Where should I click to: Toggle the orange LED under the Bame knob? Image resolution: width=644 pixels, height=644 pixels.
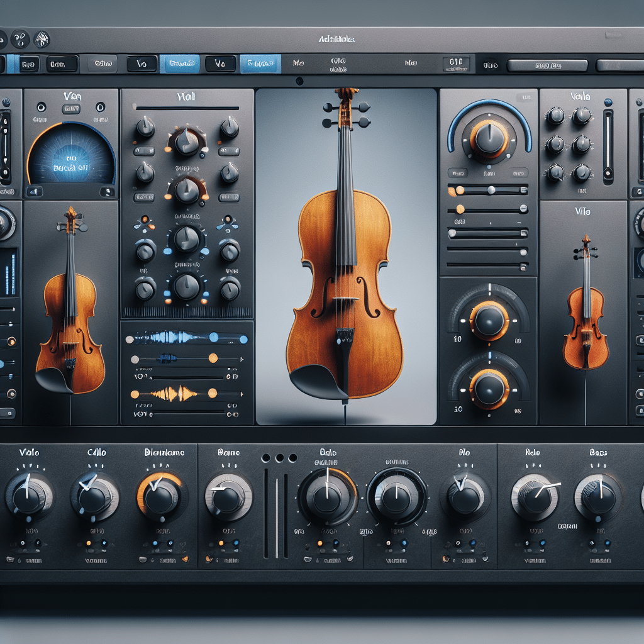pyautogui.click(x=221, y=543)
